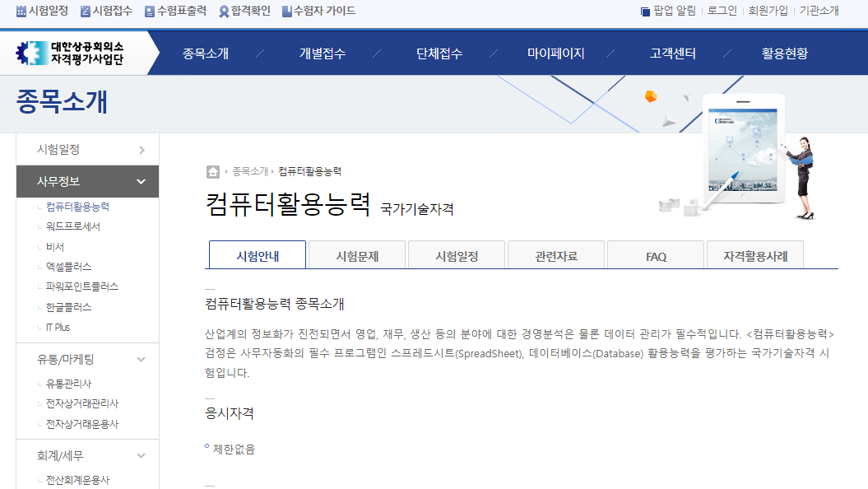Open 기관소개 link
The width and height of the screenshot is (868, 489).
(x=819, y=11)
